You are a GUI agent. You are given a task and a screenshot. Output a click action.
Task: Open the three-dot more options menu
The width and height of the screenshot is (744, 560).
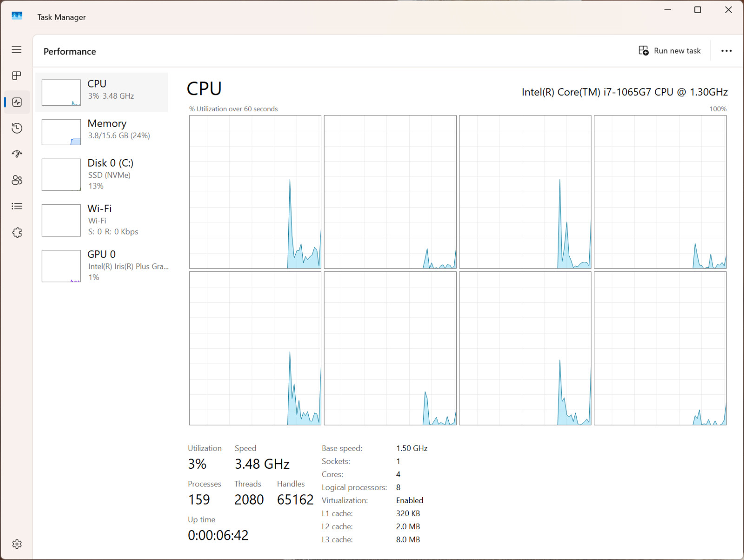tap(726, 51)
